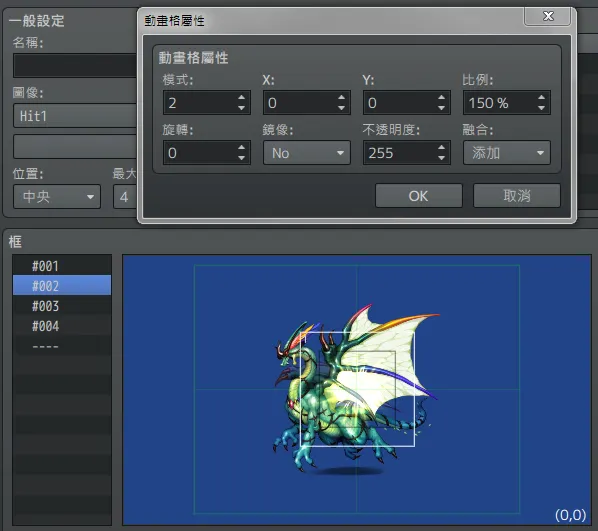Close the 動畫格屬性 dialog

[548, 16]
